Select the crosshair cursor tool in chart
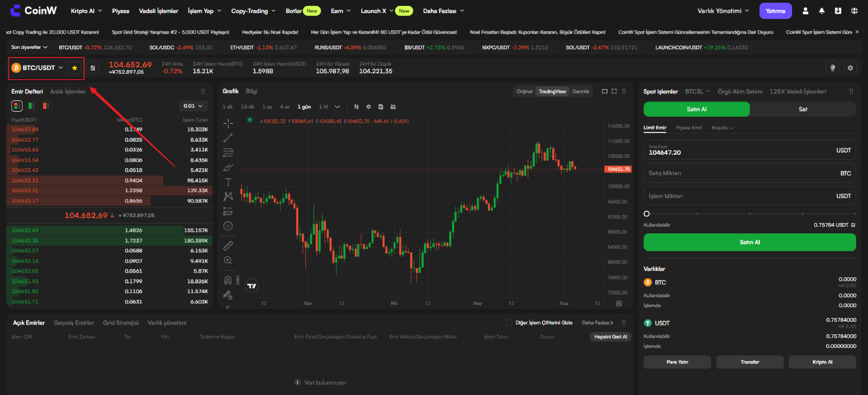The height and width of the screenshot is (395, 868). pos(228,123)
